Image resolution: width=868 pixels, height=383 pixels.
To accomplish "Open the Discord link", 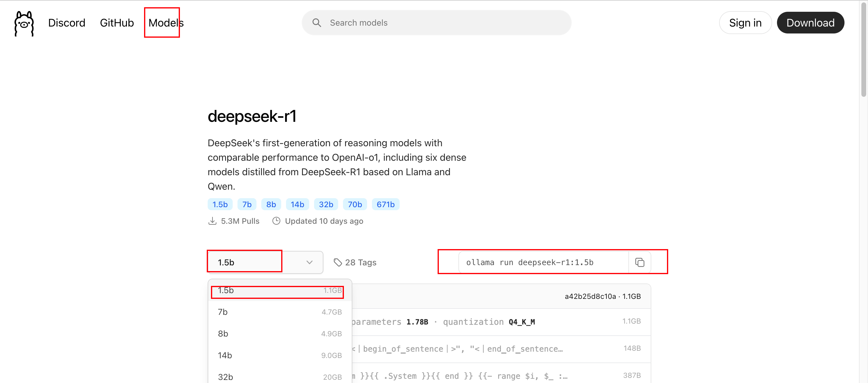I will pyautogui.click(x=67, y=23).
